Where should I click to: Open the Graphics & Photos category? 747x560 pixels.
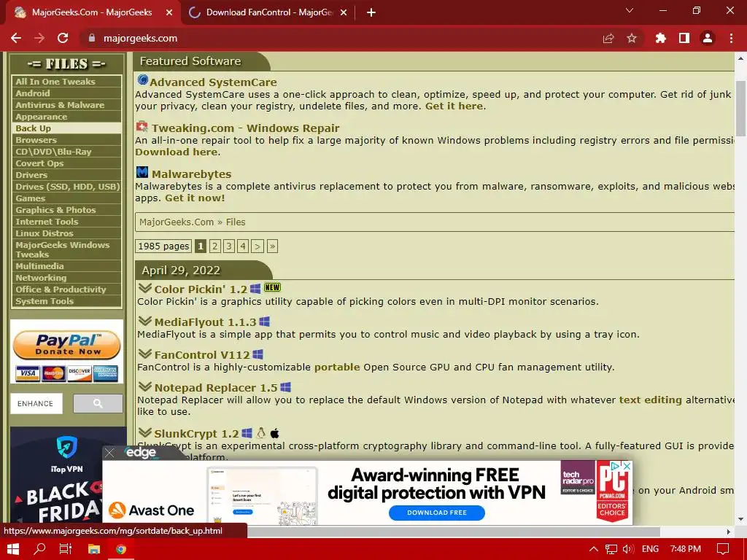pyautogui.click(x=66, y=210)
